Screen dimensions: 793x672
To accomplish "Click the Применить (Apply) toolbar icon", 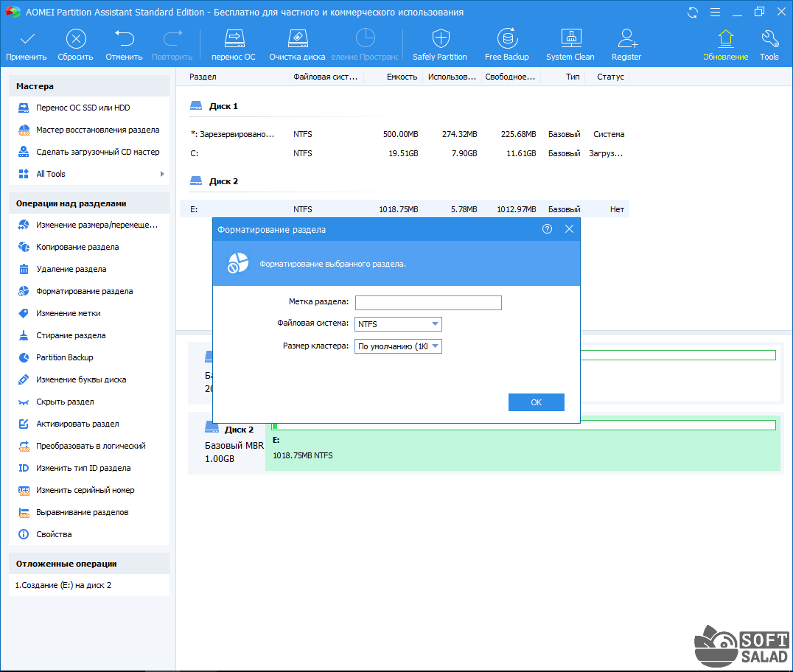I will pyautogui.click(x=27, y=40).
